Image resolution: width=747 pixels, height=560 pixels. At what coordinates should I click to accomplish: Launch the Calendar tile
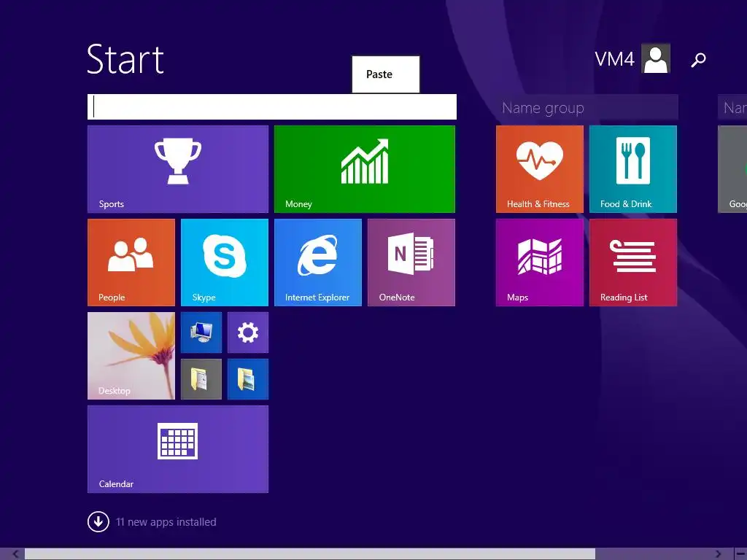[178, 449]
